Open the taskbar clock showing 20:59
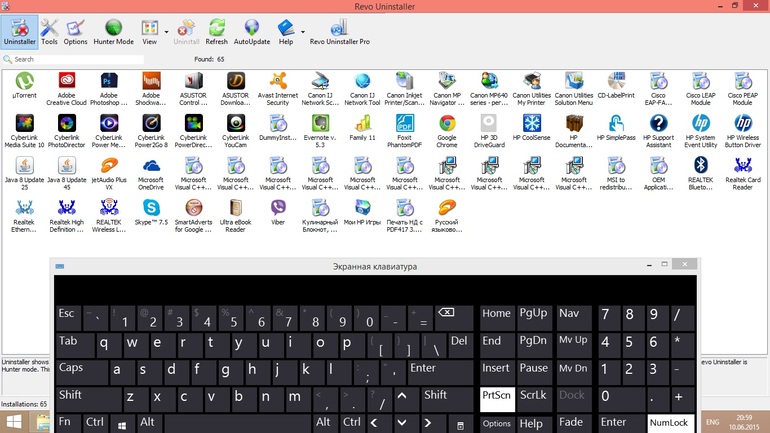The width and height of the screenshot is (770, 433). [743, 422]
